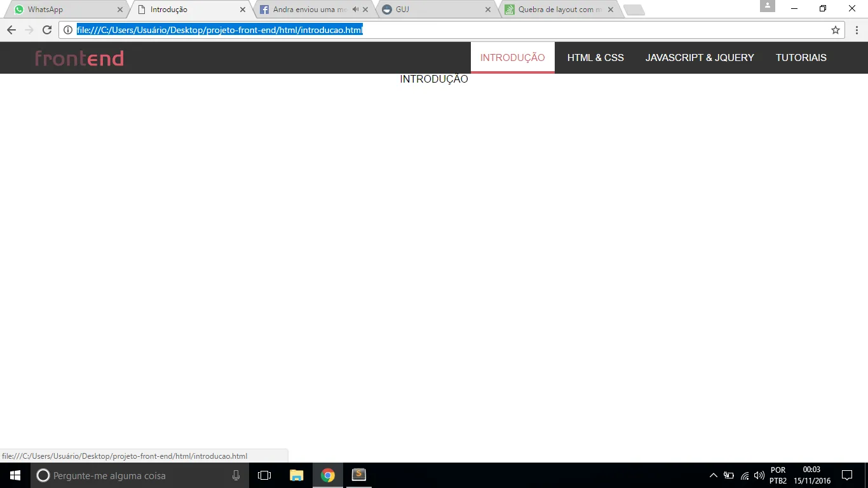Image resolution: width=868 pixels, height=488 pixels.
Task: Click the address bar URL field
Action: click(x=451, y=30)
